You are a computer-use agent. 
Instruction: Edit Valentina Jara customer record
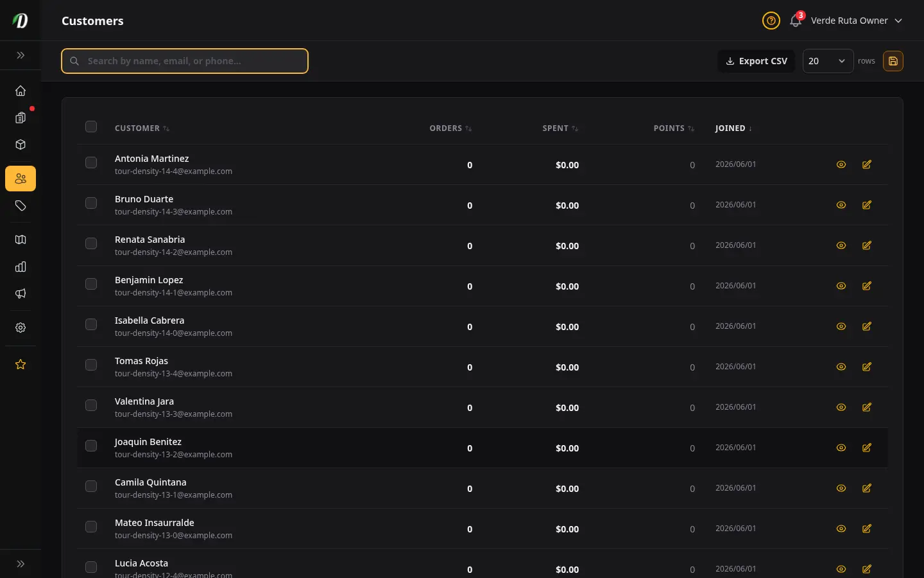pyautogui.click(x=867, y=407)
